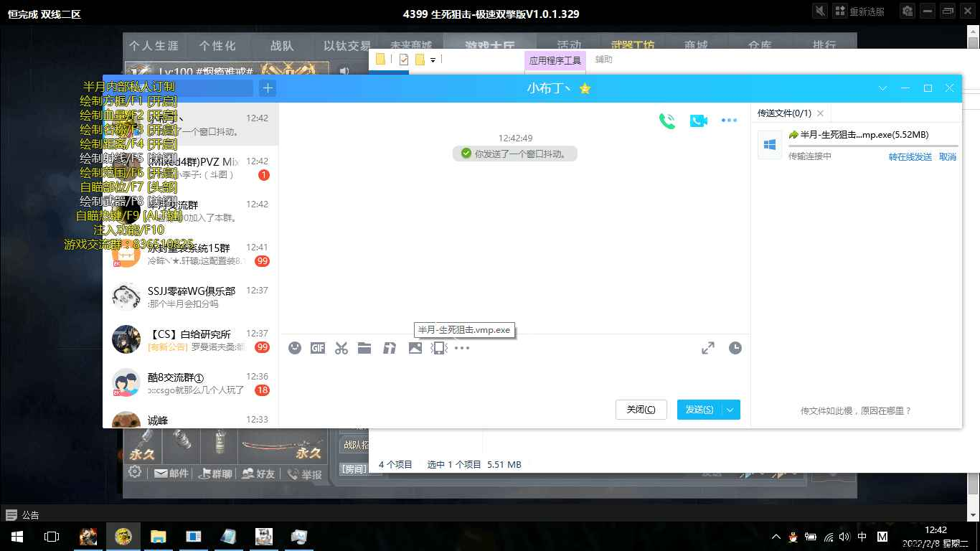The height and width of the screenshot is (551, 980).
Task: Click the checkmark properties icon in Explorer toolbar
Action: [x=404, y=60]
